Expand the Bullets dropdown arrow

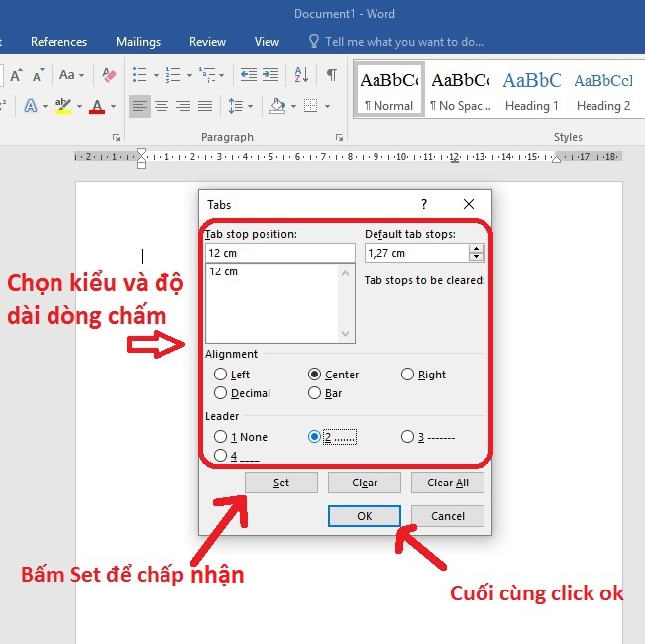(x=156, y=75)
